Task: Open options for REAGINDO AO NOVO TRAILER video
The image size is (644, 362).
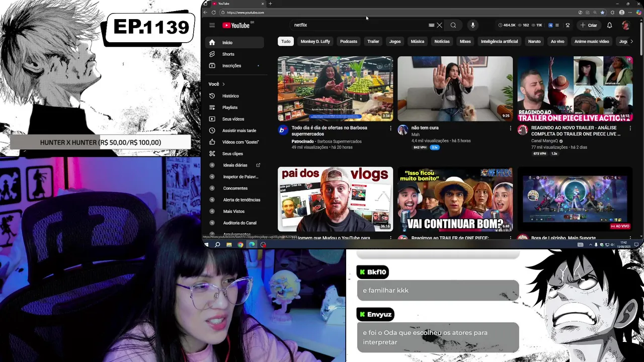Action: (630, 128)
